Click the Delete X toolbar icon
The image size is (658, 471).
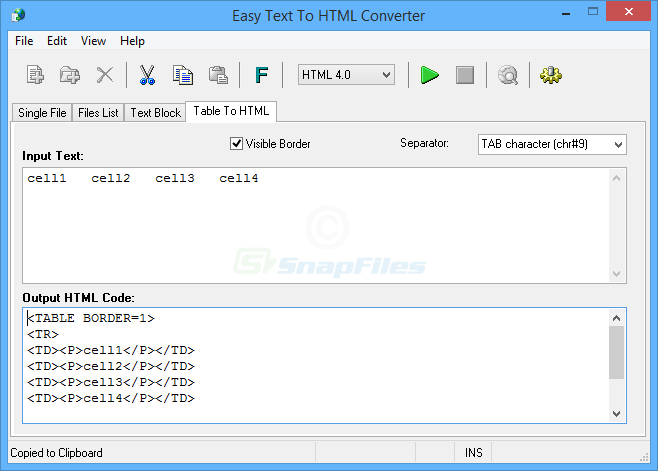point(105,75)
